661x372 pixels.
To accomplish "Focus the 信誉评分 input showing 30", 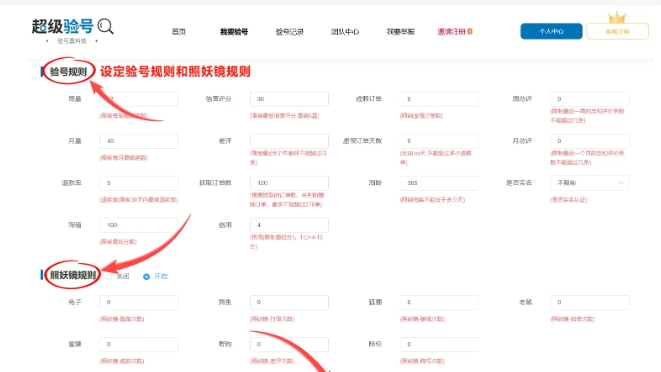I will (289, 99).
